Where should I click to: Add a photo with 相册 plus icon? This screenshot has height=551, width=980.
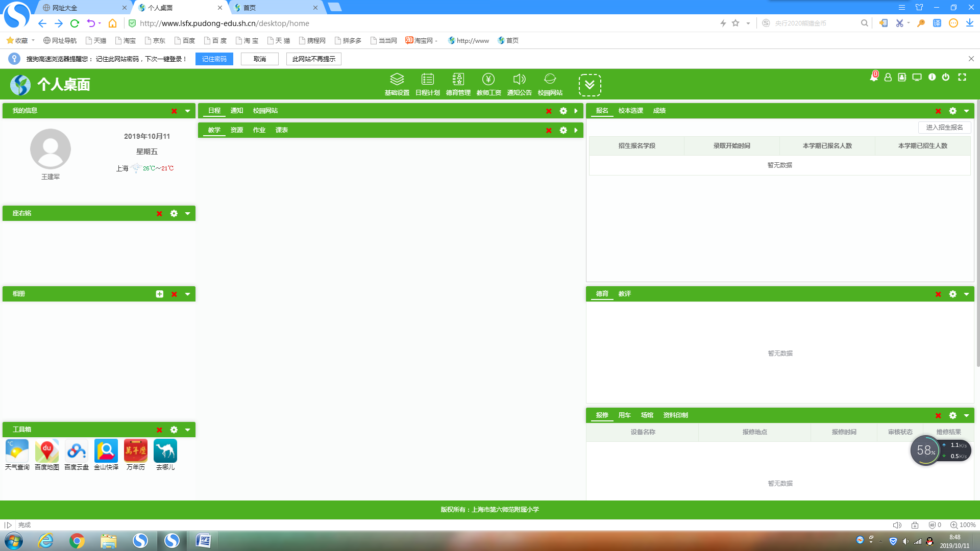(160, 294)
